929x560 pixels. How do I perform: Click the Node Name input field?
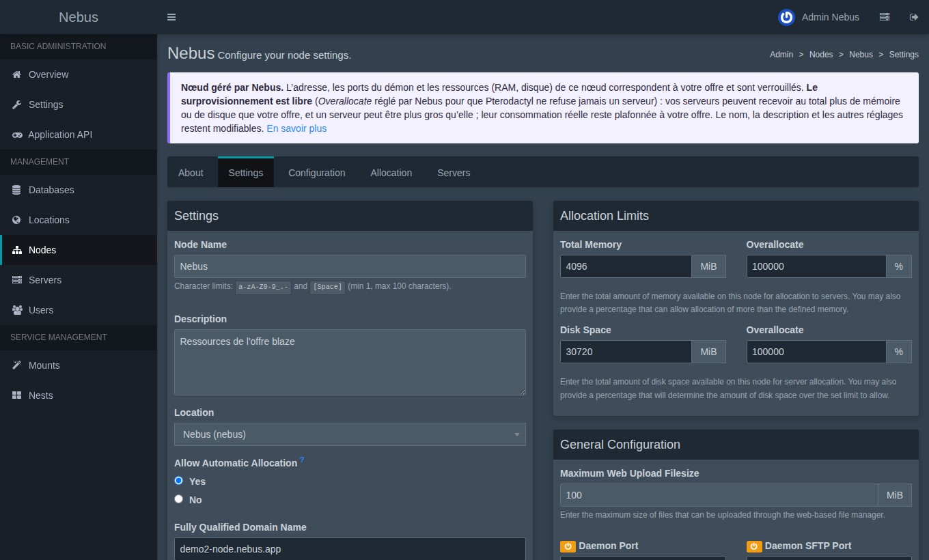[x=350, y=266]
